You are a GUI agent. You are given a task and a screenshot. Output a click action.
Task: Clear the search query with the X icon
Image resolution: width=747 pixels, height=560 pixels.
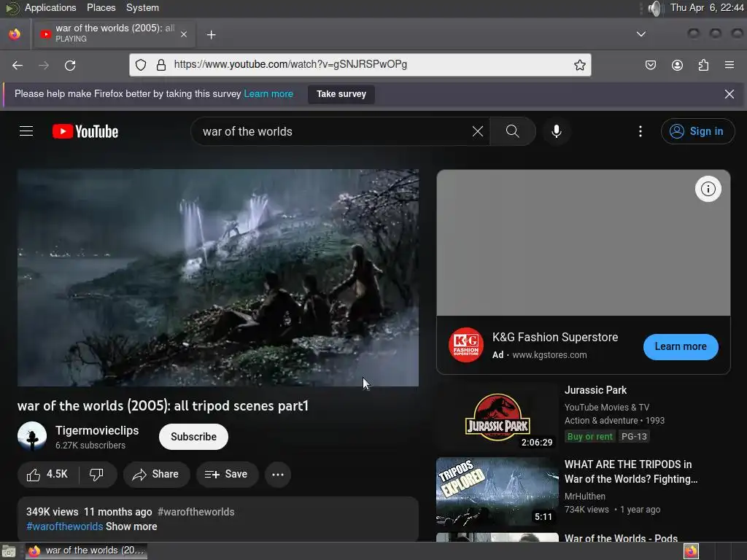(477, 131)
